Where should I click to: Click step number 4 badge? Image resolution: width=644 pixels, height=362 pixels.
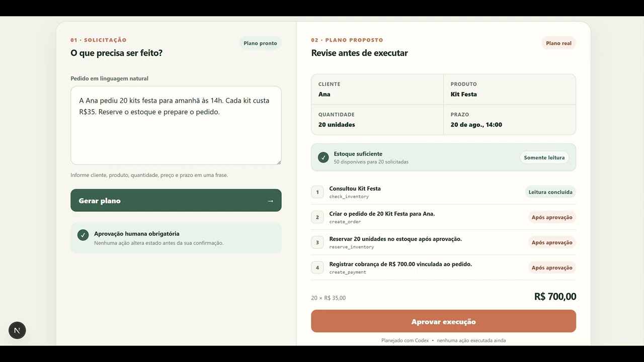click(317, 267)
